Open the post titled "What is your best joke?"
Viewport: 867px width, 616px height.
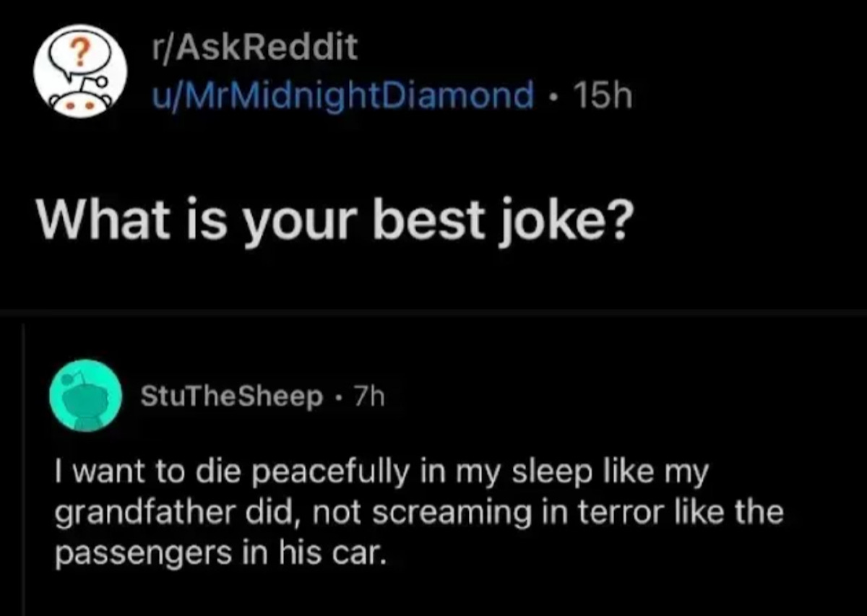click(333, 220)
